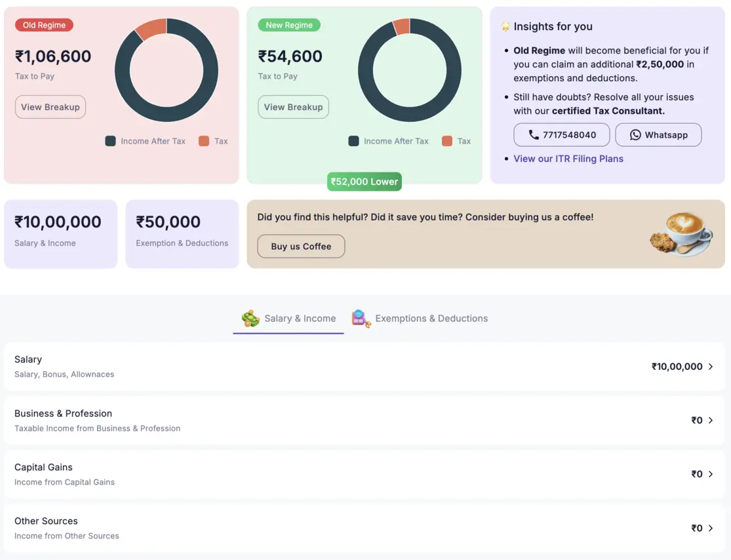The height and width of the screenshot is (560, 731).
Task: Click the Old Regime donut chart
Action: (167, 69)
